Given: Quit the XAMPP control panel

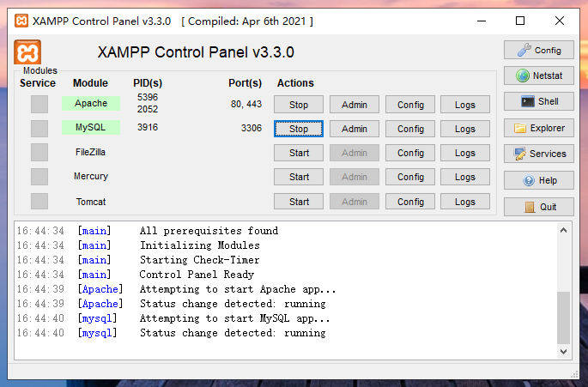Looking at the screenshot, I should (539, 207).
